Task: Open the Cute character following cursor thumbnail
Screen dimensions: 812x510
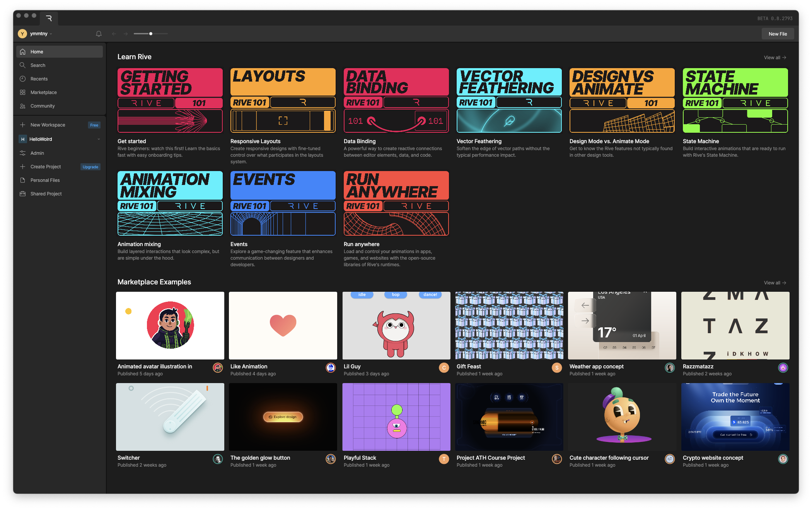Action: tap(622, 417)
